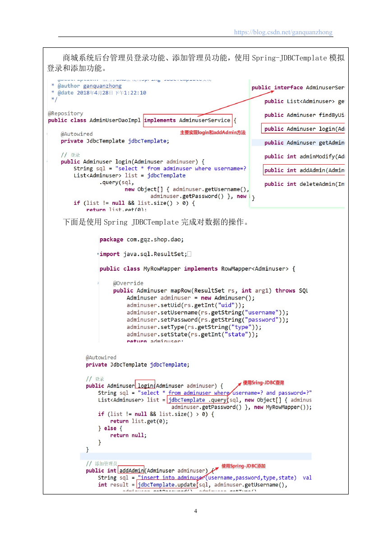Click the boxed 'jdbcTemplate .query' call
392x554 pixels.
198,400
